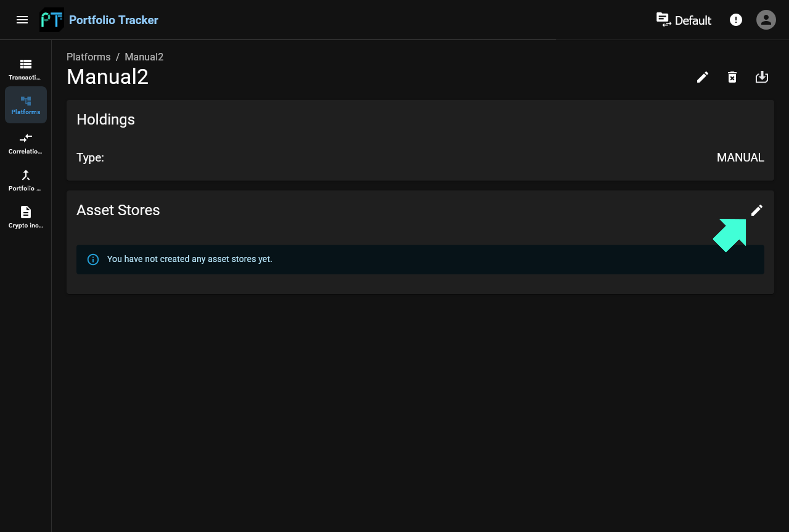Click the Platforms breadcrumb link
The image size is (789, 532).
pos(89,57)
